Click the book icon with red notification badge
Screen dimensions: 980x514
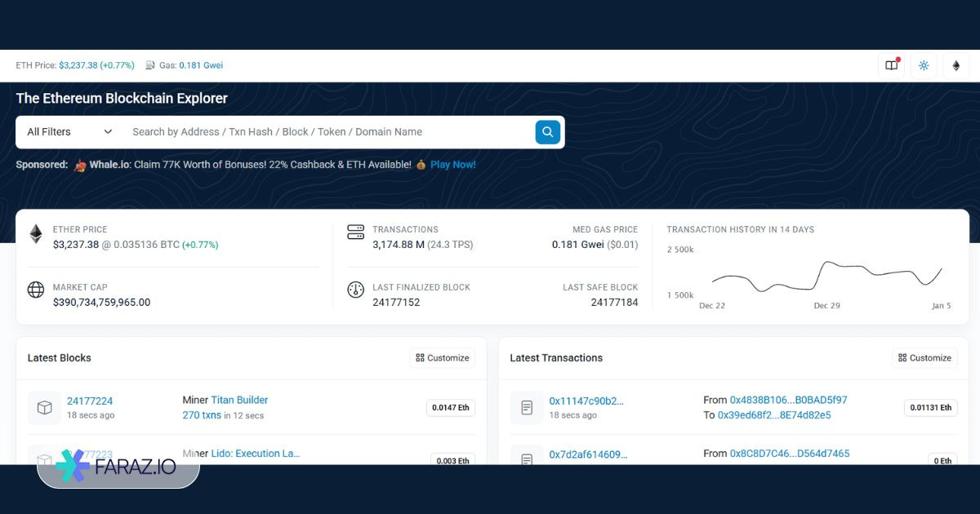891,65
